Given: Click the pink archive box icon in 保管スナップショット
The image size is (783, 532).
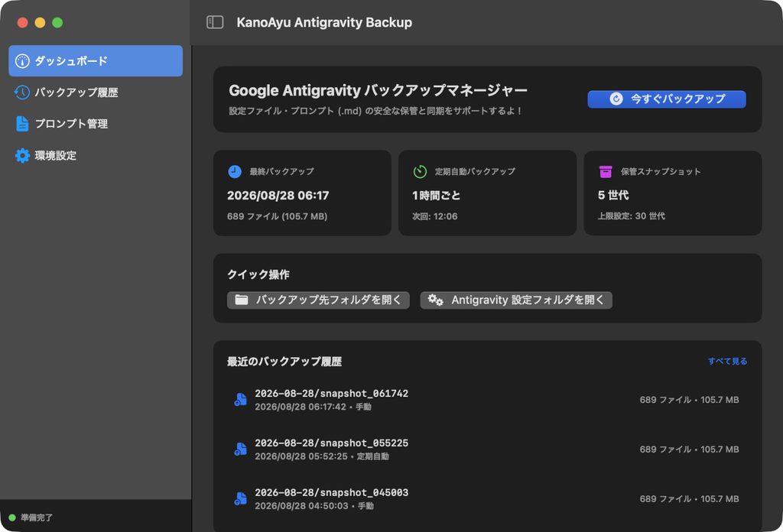Looking at the screenshot, I should coord(606,172).
